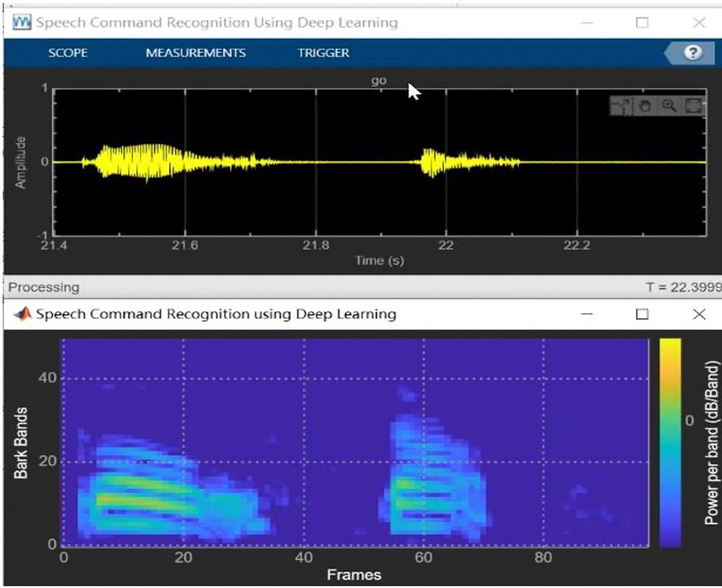Viewport: 722px width, 588px height.
Task: Select the TRIGGER tab
Action: pos(322,53)
